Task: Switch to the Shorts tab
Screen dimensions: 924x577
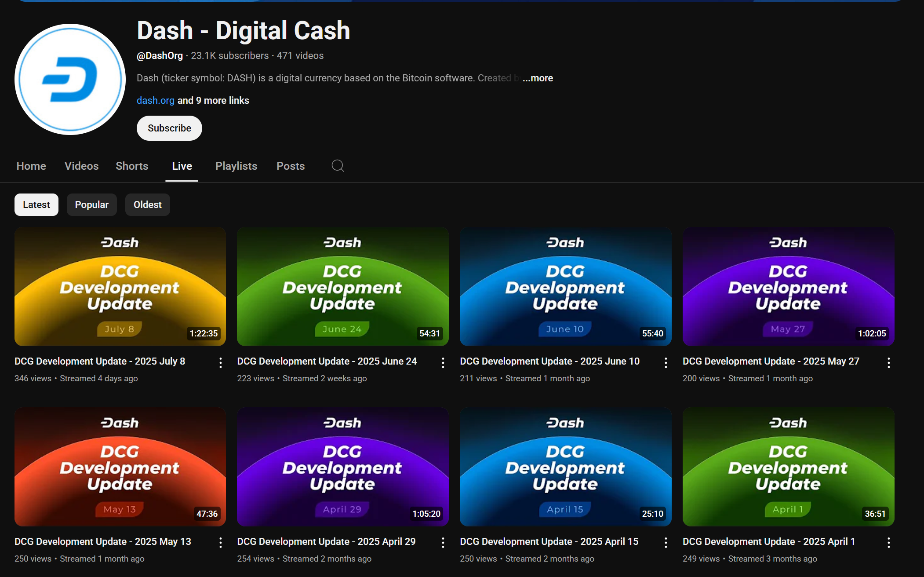Action: (132, 166)
